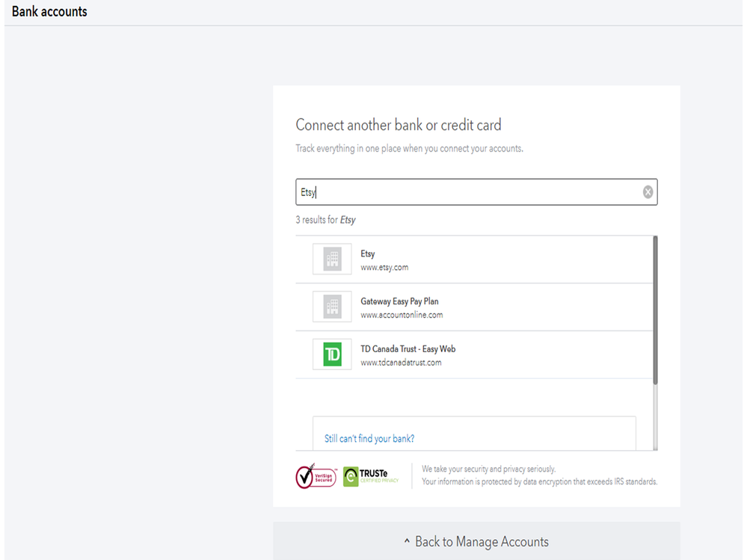Select the Etsy result name

point(368,254)
